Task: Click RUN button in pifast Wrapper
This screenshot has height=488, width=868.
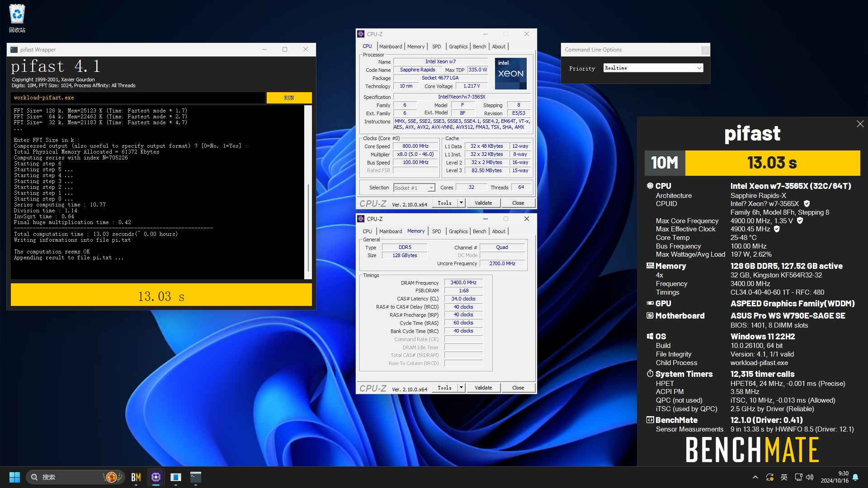Action: click(x=289, y=98)
